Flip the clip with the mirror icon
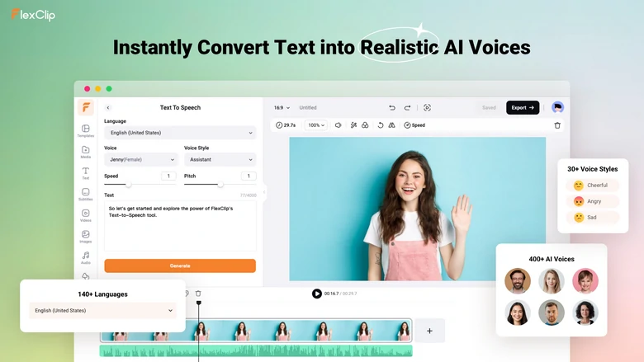 tap(392, 125)
